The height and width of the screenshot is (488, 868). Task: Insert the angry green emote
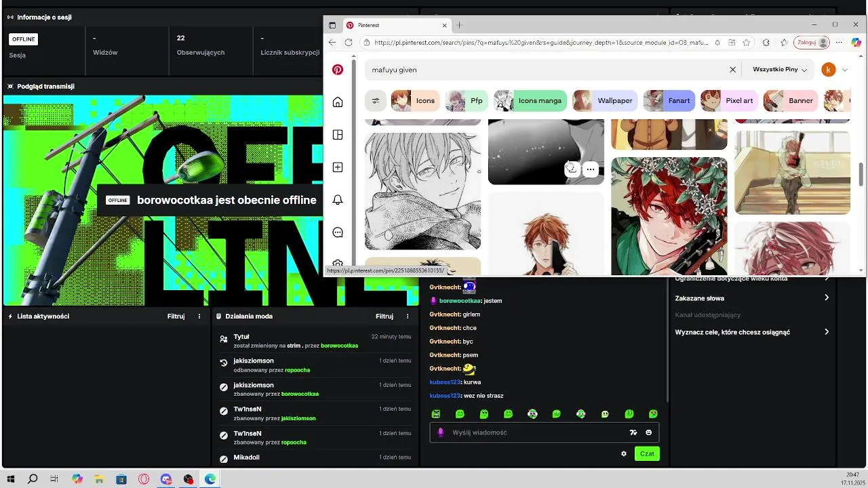pyautogui.click(x=436, y=414)
